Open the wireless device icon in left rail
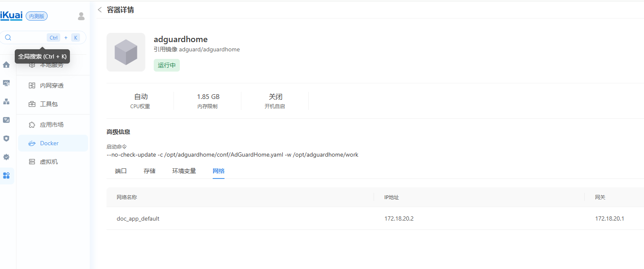Viewport: 644px width, 269px height. tap(6, 120)
